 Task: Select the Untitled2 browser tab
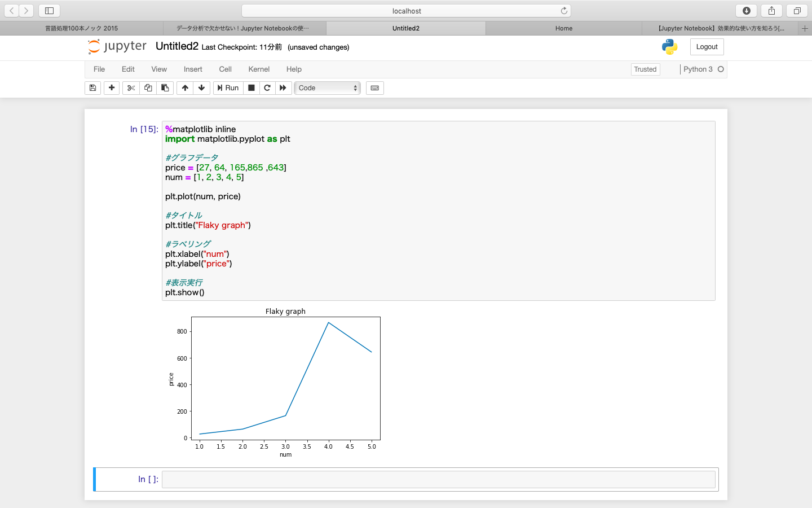coord(406,28)
